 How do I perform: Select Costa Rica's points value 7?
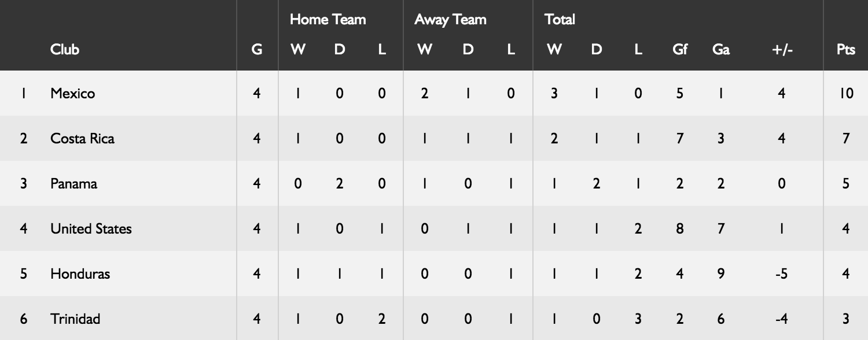point(846,138)
